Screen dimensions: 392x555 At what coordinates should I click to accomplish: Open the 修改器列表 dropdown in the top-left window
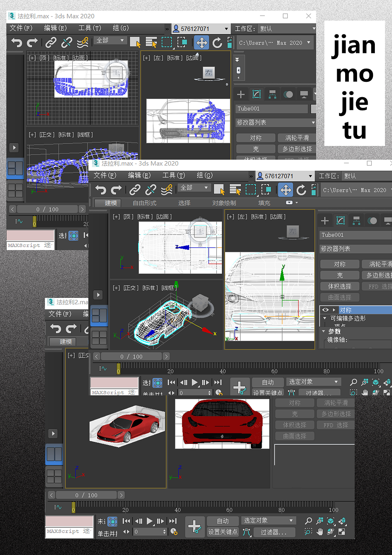pos(275,123)
